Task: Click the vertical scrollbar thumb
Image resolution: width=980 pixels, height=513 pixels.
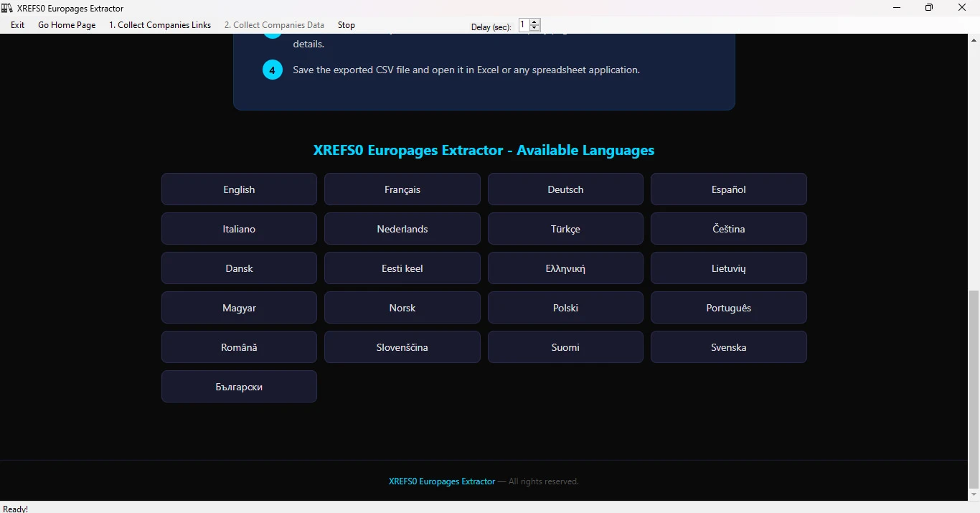Action: [x=974, y=388]
